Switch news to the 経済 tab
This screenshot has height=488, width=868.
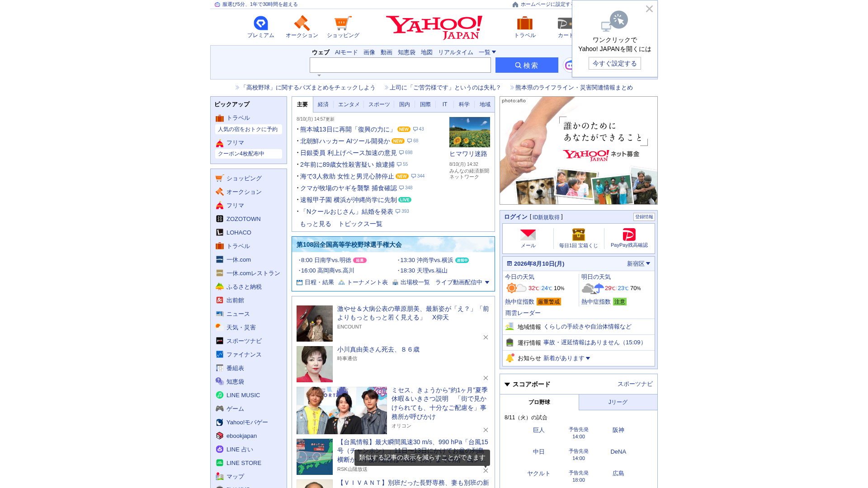point(323,104)
